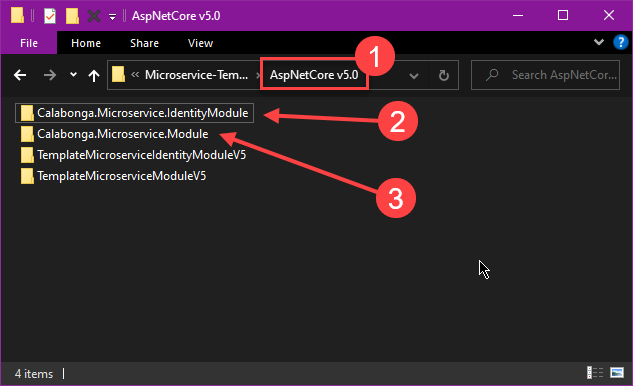Screen dimensions: 633x386
Task: Click the Properties icon in quick access toolbar
Action: pos(50,16)
